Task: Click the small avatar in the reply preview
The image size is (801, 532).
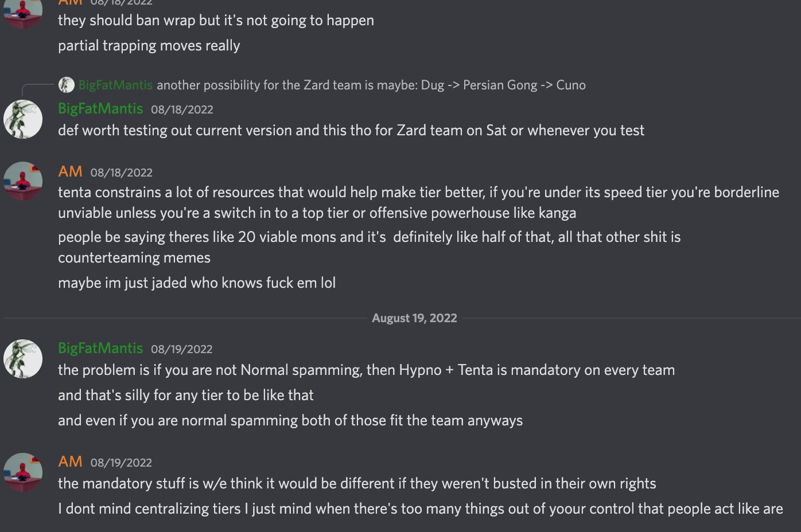Action: tap(67, 85)
